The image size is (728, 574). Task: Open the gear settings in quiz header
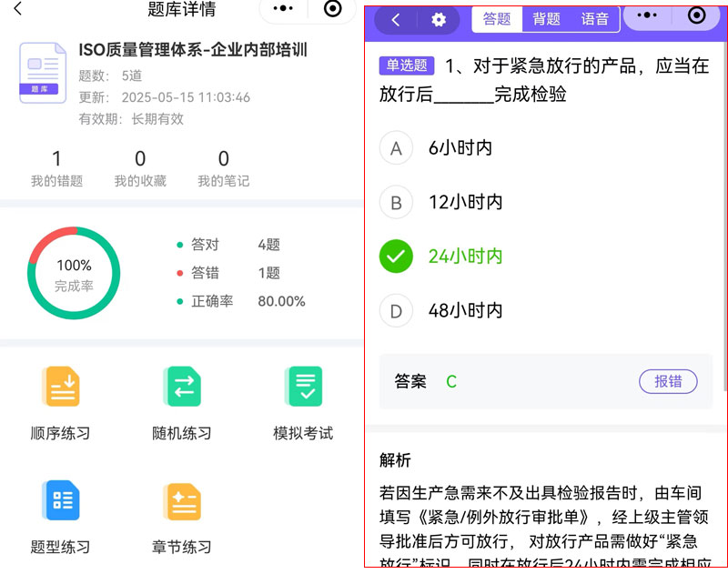click(439, 20)
